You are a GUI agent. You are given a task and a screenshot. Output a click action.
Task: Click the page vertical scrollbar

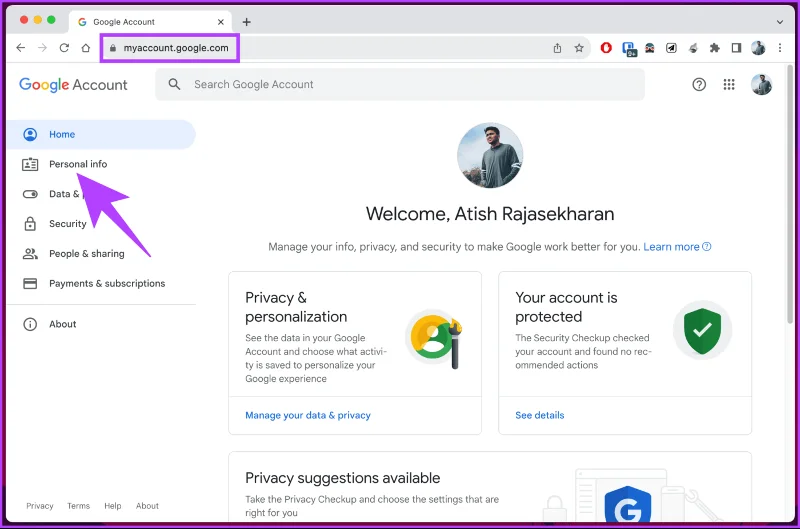click(790, 194)
